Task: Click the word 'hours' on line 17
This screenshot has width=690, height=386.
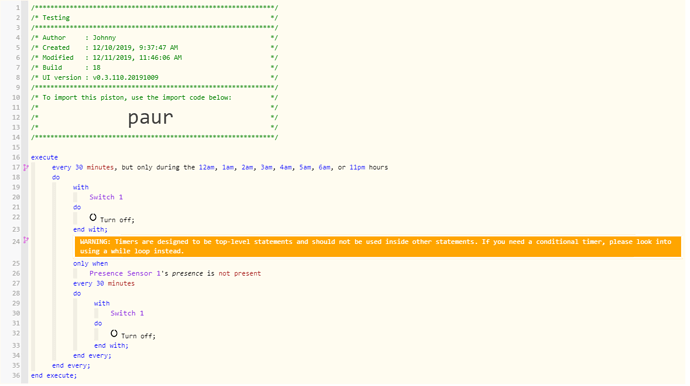Action: (378, 168)
